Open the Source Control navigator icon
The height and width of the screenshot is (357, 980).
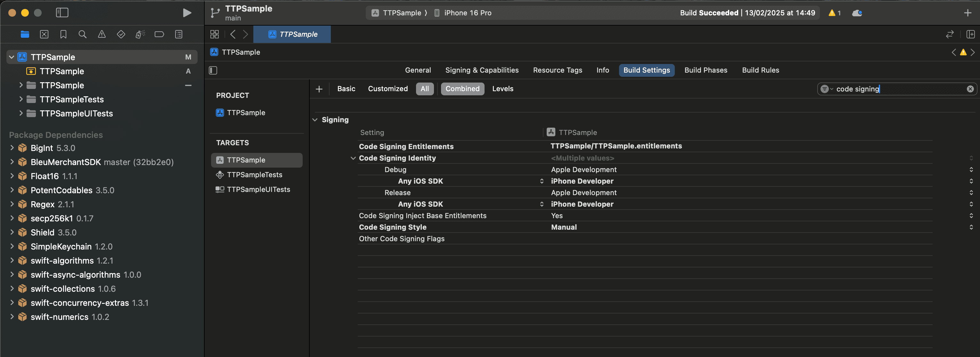pyautogui.click(x=44, y=35)
